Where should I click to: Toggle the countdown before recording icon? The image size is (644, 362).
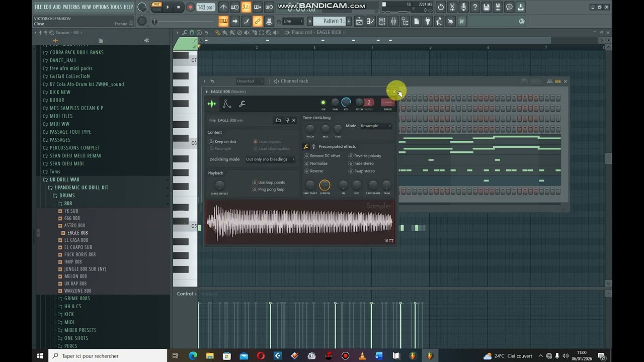(246, 7)
